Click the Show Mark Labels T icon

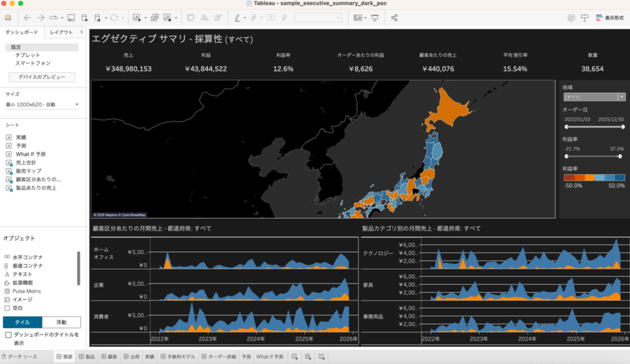tap(271, 18)
